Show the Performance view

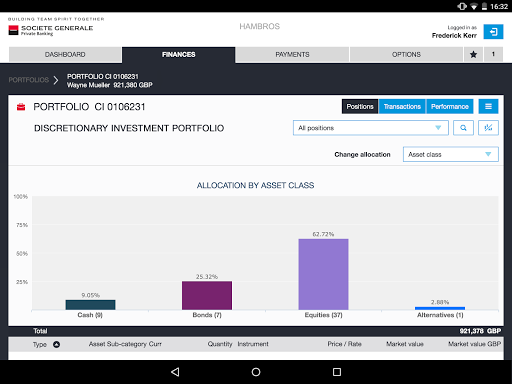point(450,106)
